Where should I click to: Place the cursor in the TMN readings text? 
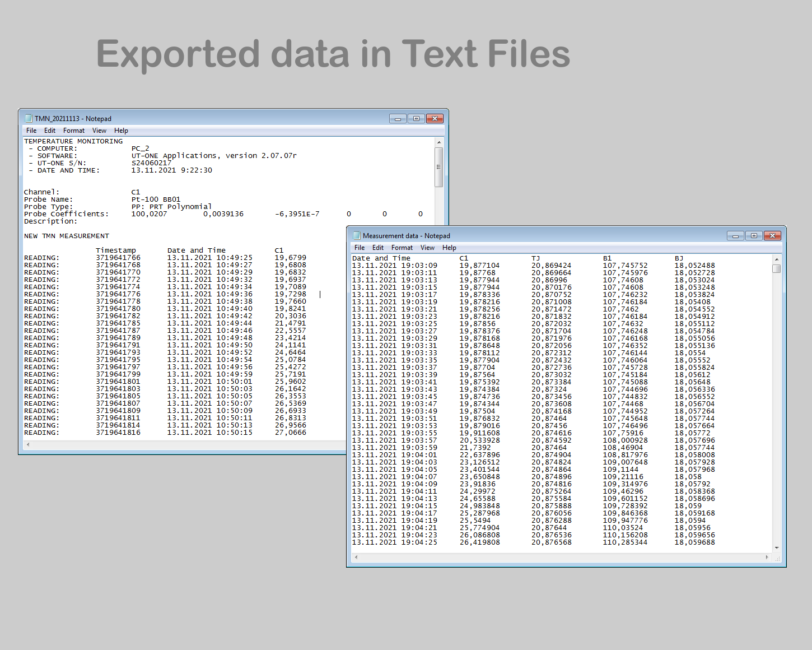[319, 294]
